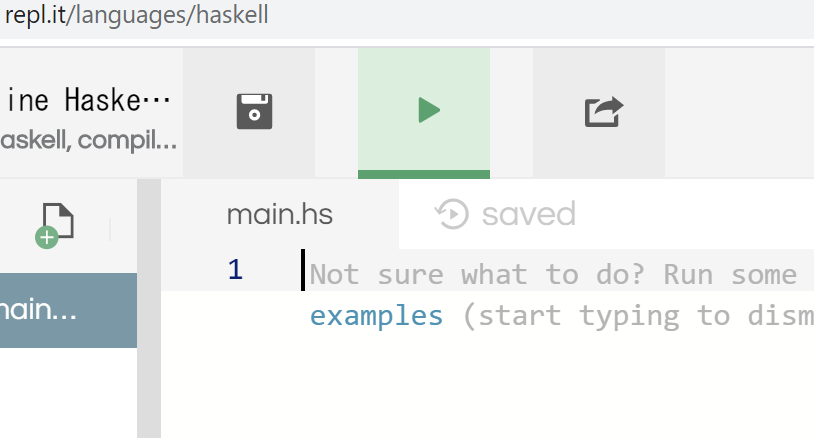
Task: Click the 'saved' status text
Action: coord(528,214)
